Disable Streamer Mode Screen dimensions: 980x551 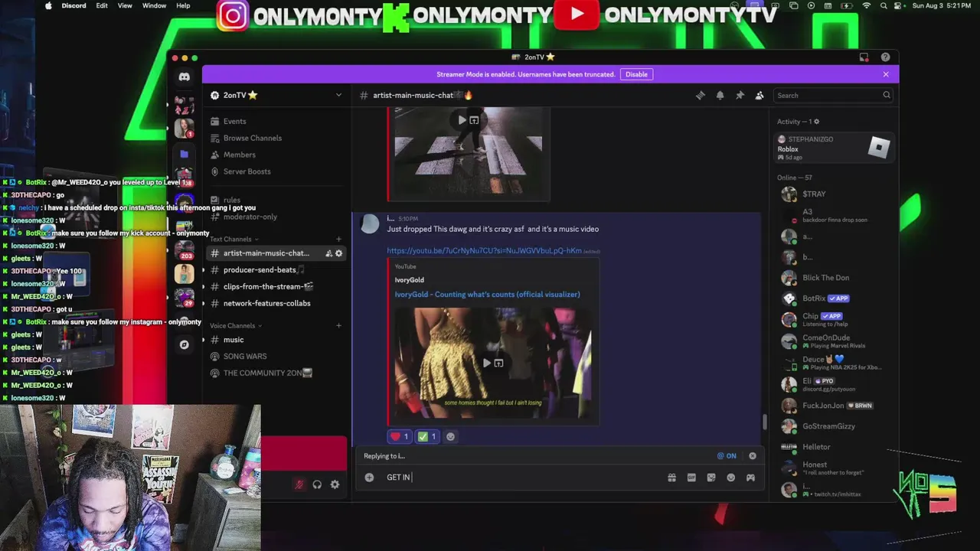[636, 74]
